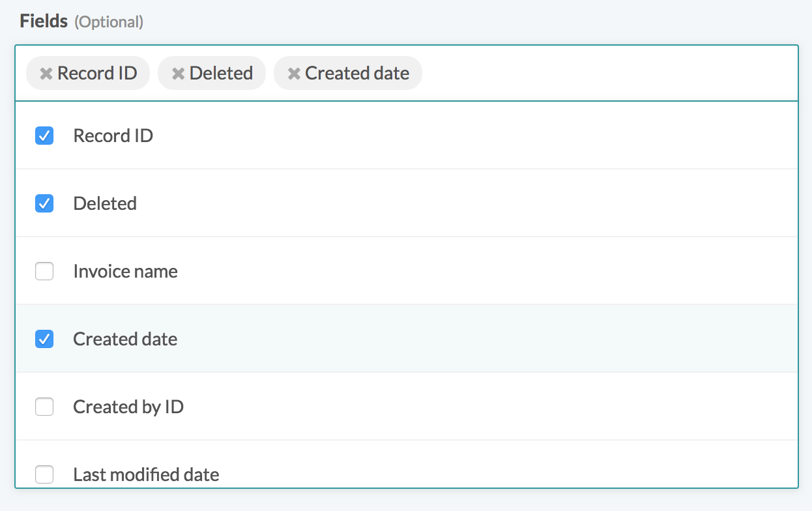This screenshot has height=511, width=812.
Task: Focus the empty area of the Fields tag input
Action: click(606, 73)
